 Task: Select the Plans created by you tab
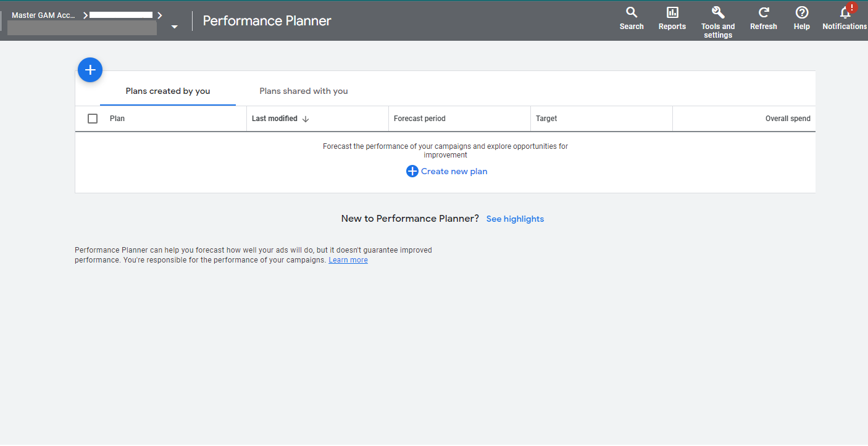click(x=167, y=91)
